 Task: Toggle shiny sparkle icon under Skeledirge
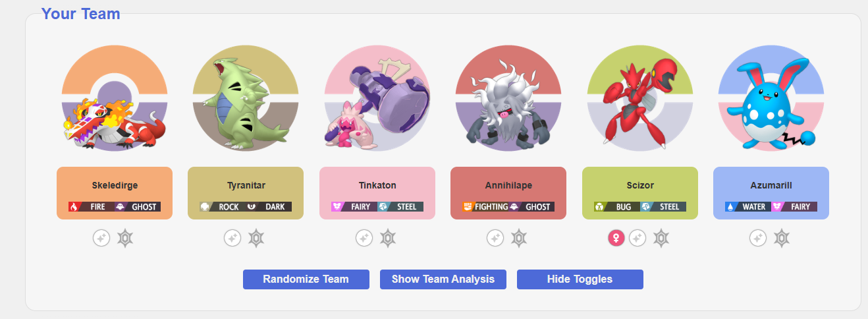pyautogui.click(x=101, y=238)
